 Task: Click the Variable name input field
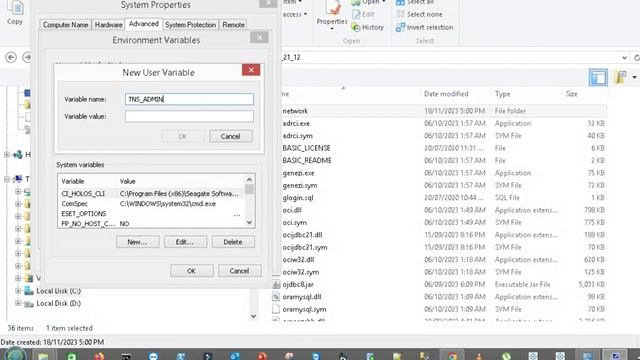tap(189, 99)
